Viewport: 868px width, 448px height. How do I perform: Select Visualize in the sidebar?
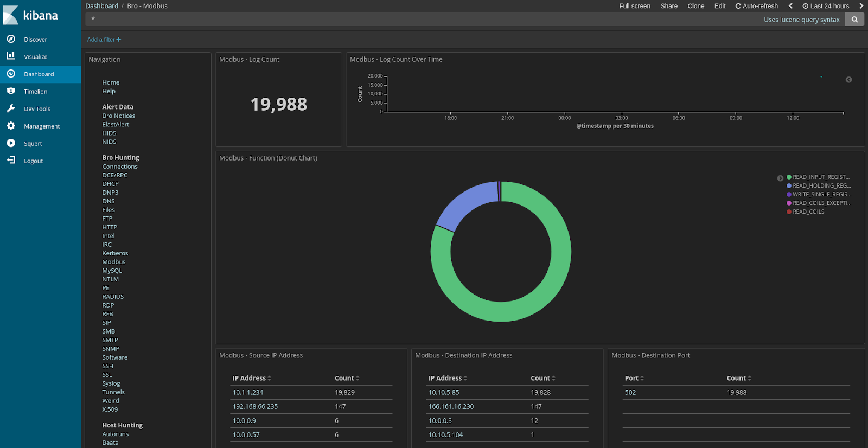(35, 57)
